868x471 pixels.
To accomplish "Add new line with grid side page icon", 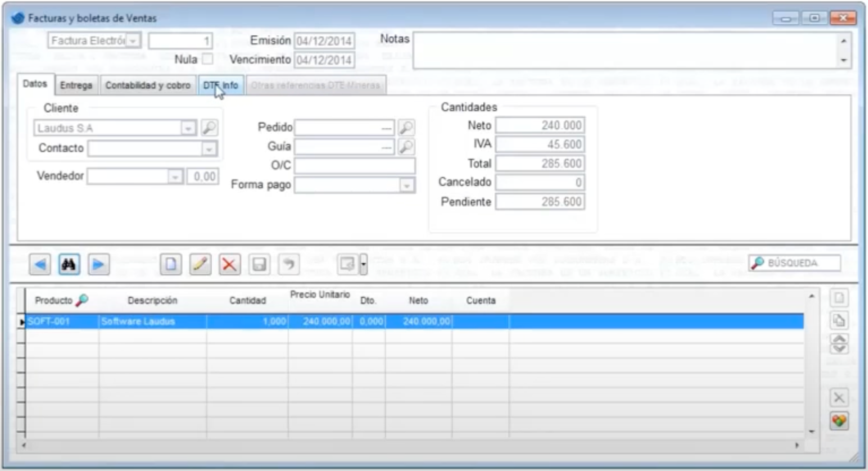I will click(839, 298).
